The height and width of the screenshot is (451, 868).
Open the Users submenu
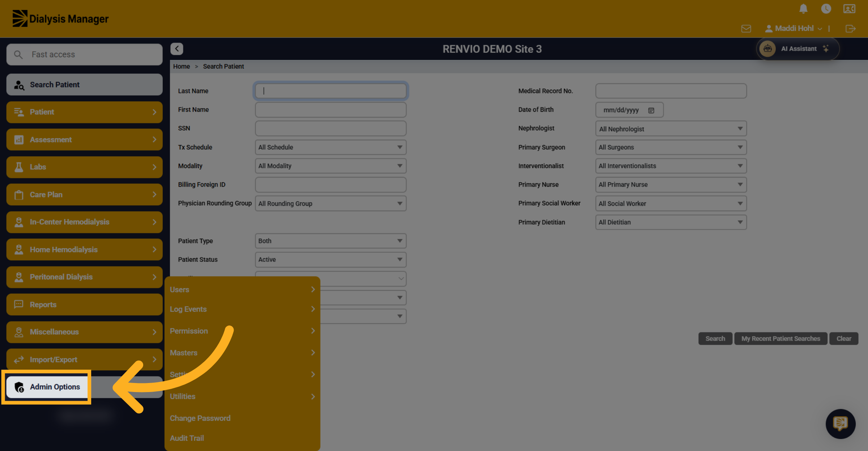point(242,290)
